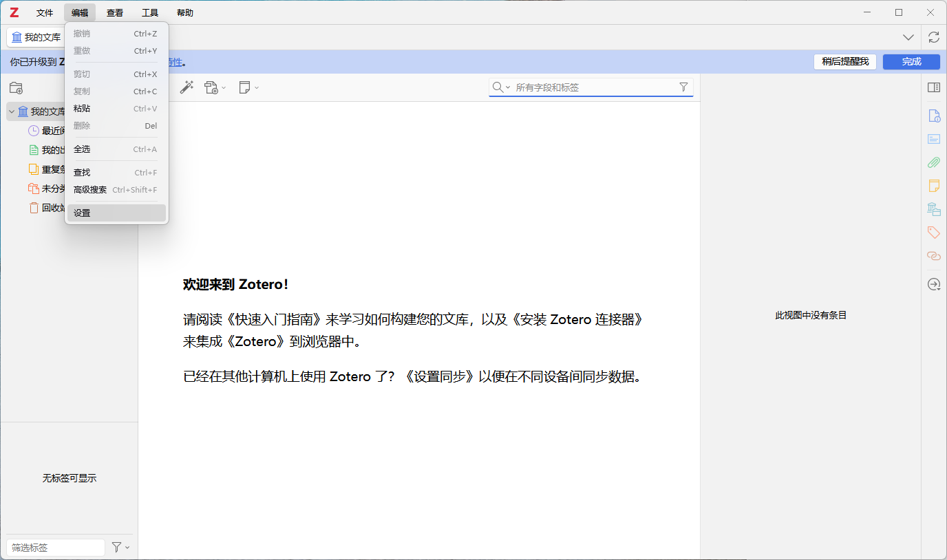The width and height of the screenshot is (947, 560).
Task: Click into the 筛选标签 input box
Action: (x=56, y=548)
